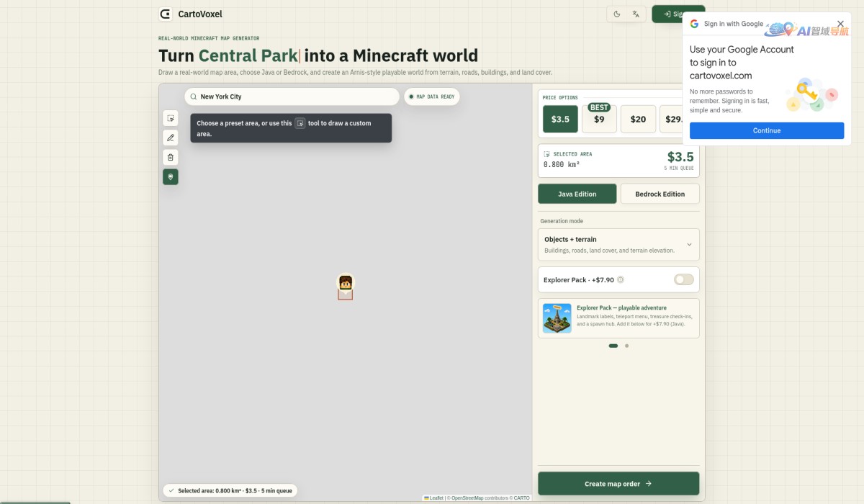Click the Selected area status bar at bottom

tap(230, 490)
